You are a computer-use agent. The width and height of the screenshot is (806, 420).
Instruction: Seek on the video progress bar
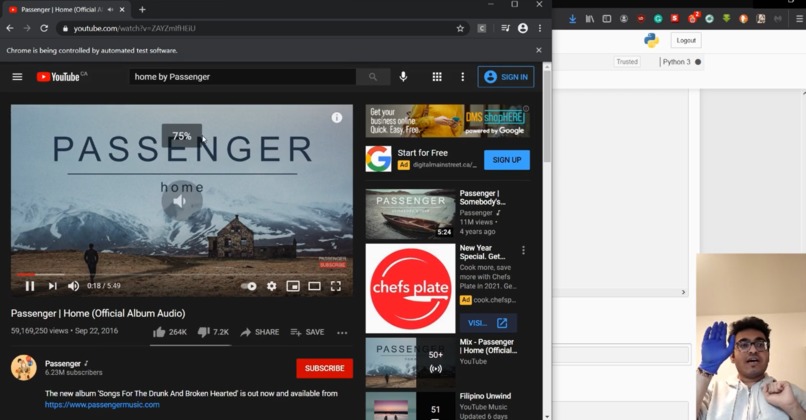pos(182,275)
